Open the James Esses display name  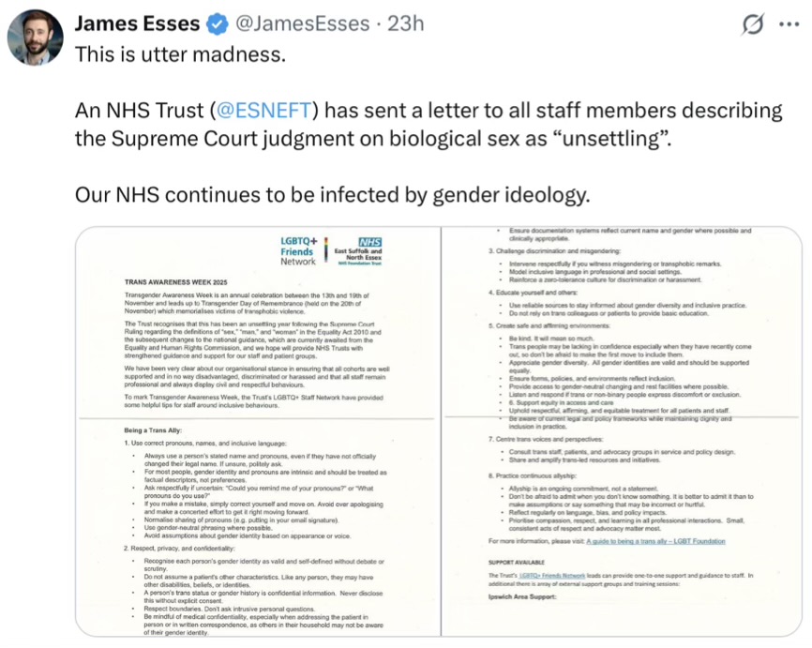[136, 23]
